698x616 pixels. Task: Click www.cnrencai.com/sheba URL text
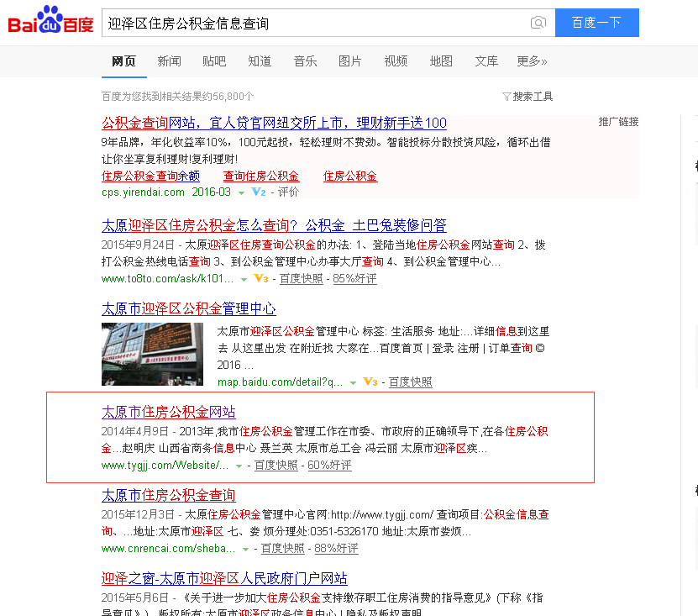coord(168,548)
